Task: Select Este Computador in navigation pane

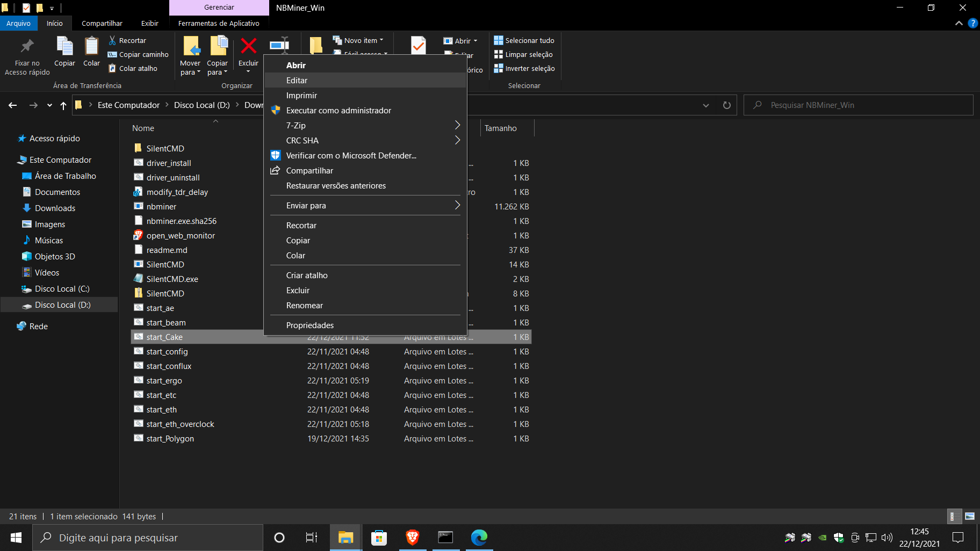Action: 60,160
